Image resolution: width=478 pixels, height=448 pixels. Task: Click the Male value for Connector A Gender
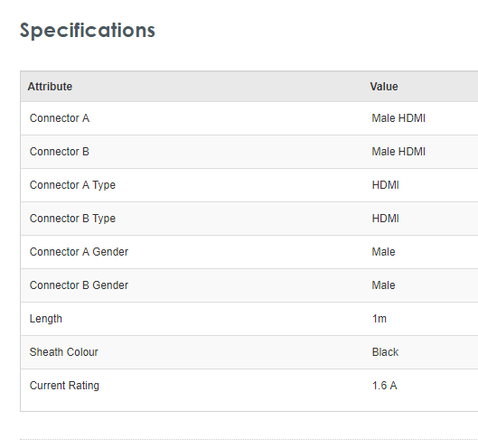point(383,252)
